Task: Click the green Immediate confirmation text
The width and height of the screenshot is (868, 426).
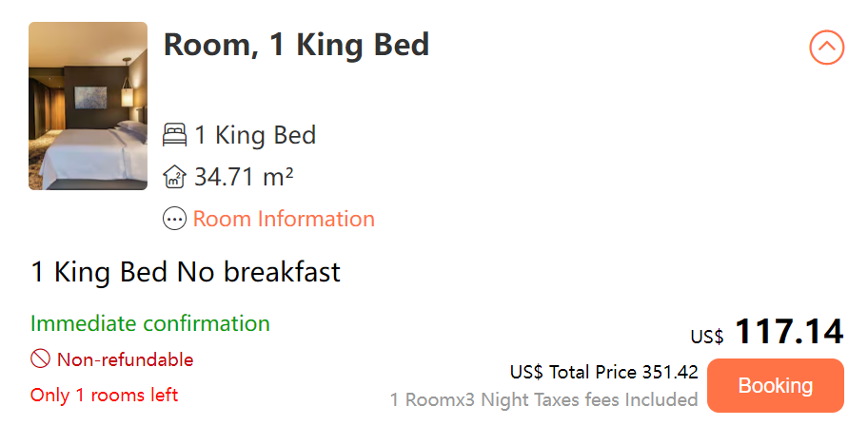Action: (x=150, y=323)
